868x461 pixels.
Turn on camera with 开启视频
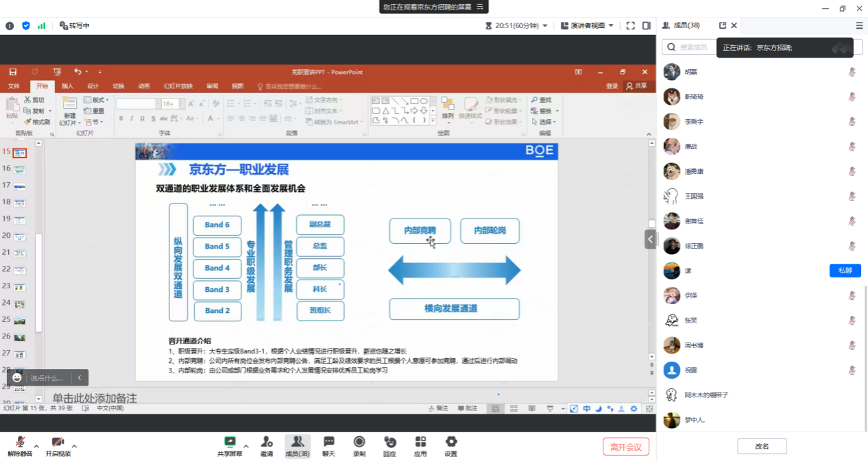58,447
